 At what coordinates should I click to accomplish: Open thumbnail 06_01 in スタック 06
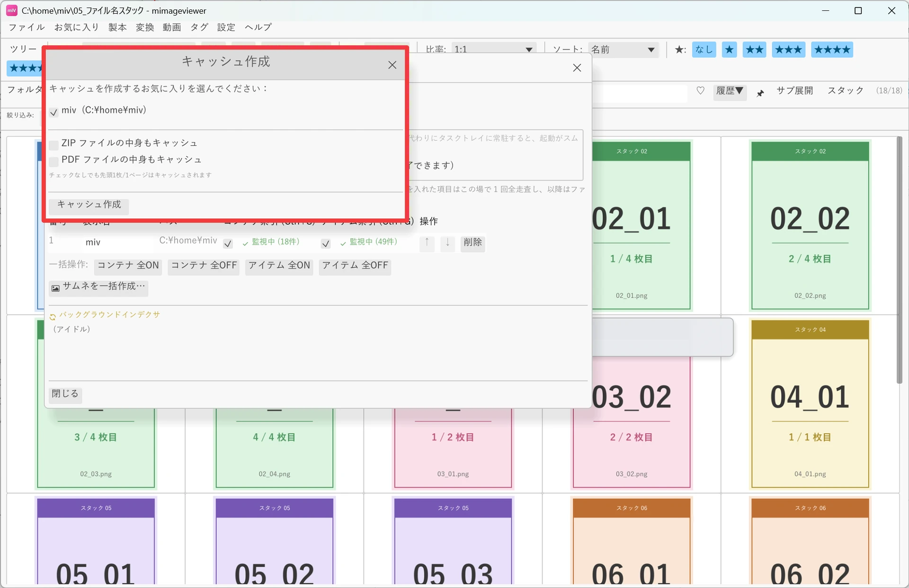[x=632, y=541]
